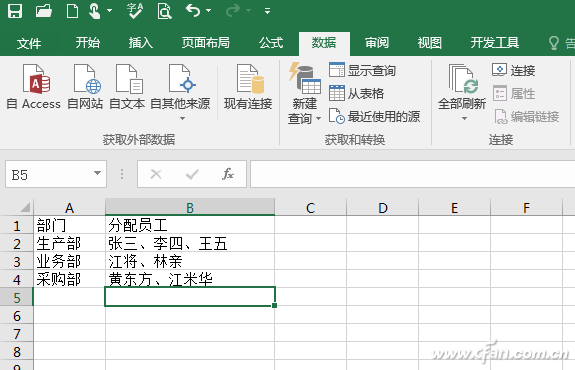
Task: Click the Undo arrow icon
Action: pyautogui.click(x=193, y=11)
